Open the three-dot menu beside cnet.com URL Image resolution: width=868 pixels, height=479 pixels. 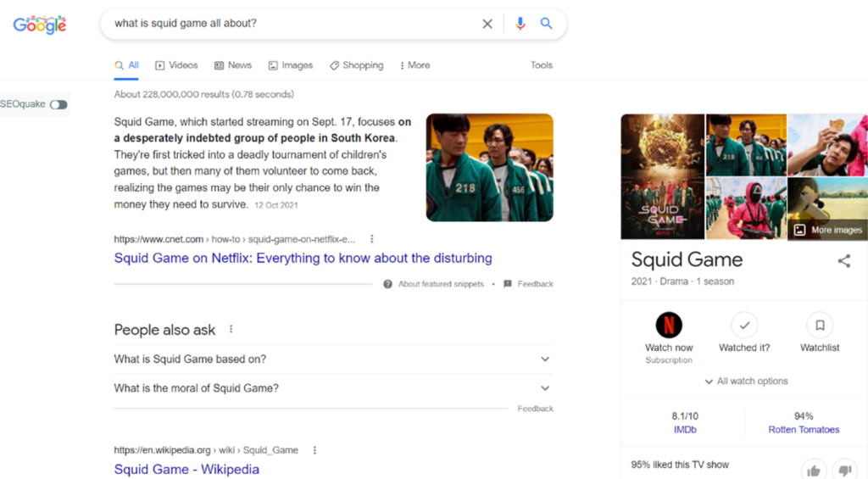click(x=372, y=239)
